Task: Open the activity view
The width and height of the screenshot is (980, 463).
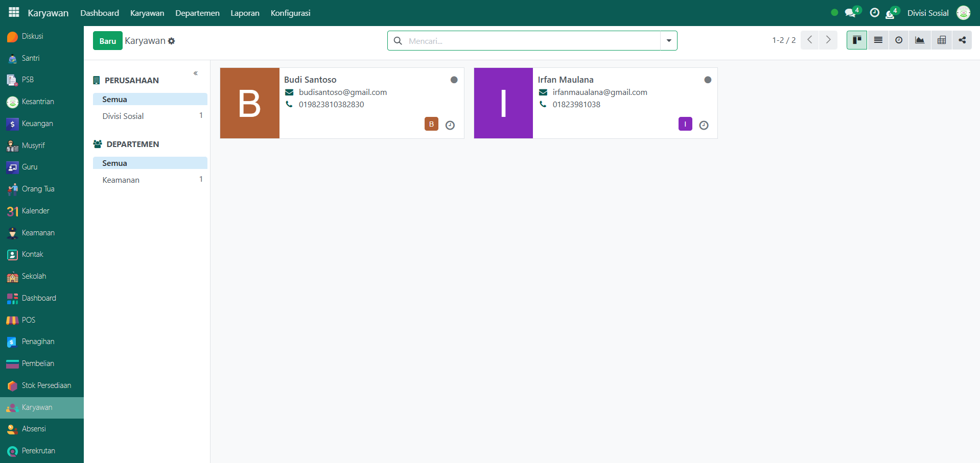Action: pos(899,40)
